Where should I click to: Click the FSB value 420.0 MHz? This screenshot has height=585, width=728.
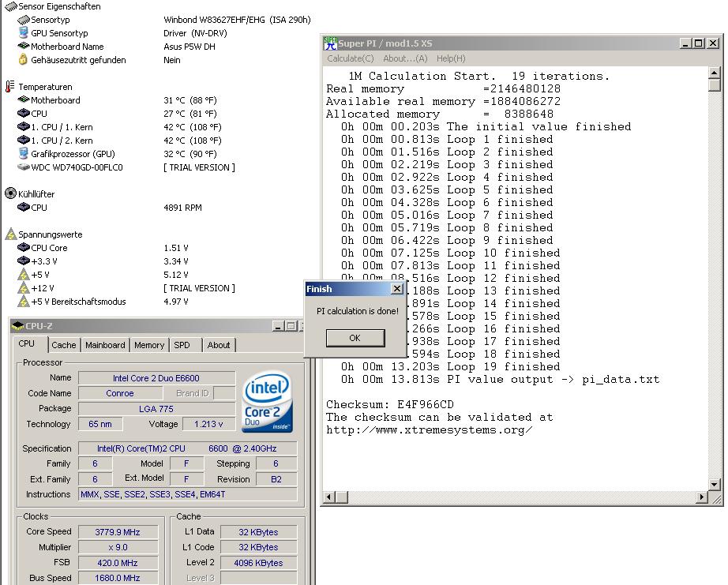point(118,563)
